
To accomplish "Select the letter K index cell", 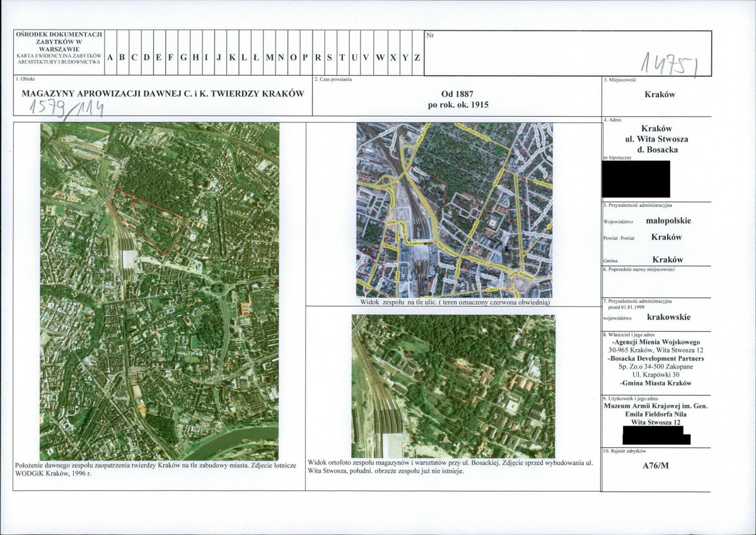I will pyautogui.click(x=232, y=57).
